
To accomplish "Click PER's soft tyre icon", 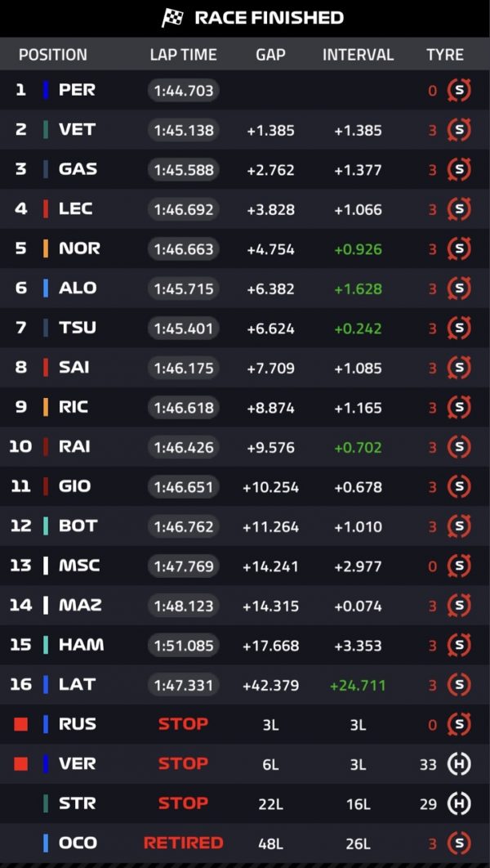I will (x=459, y=90).
